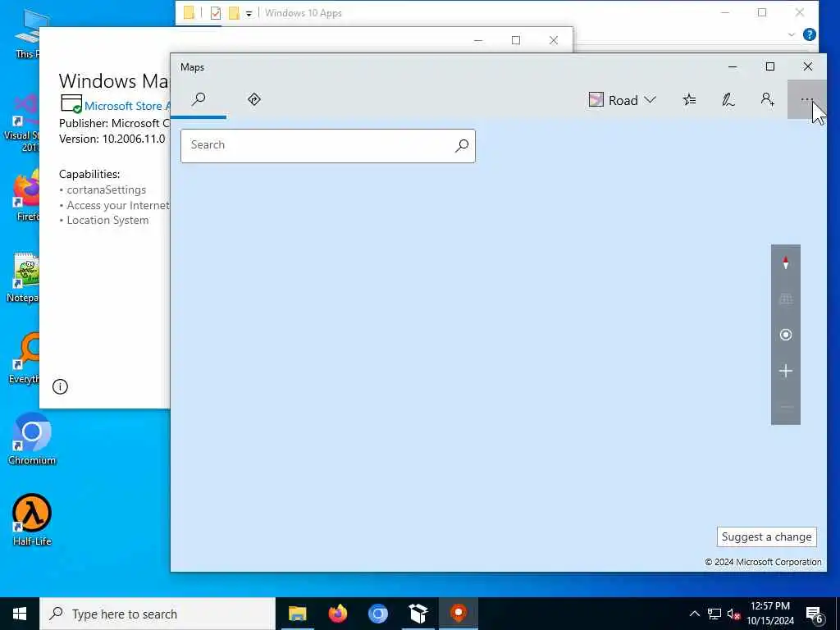This screenshot has height=630, width=840.
Task: Click the new folder icon in Explorer title bar
Action: pyautogui.click(x=234, y=13)
